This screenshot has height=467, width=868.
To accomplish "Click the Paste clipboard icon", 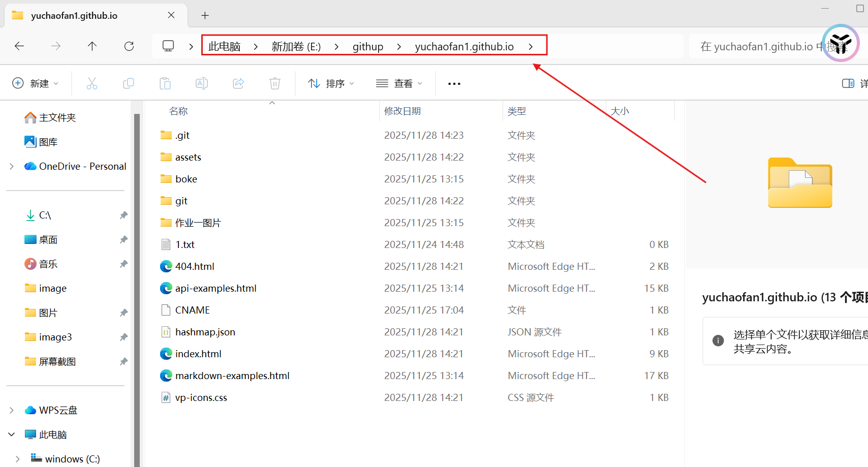I will [x=165, y=83].
